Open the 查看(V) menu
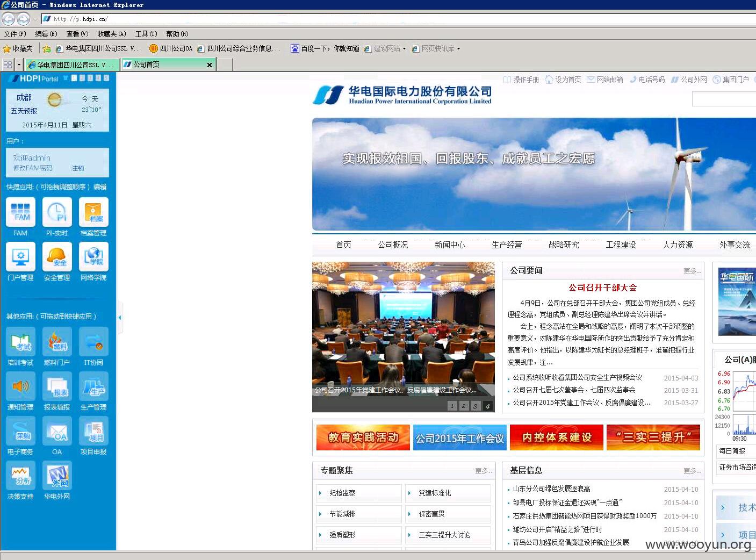 click(x=77, y=34)
